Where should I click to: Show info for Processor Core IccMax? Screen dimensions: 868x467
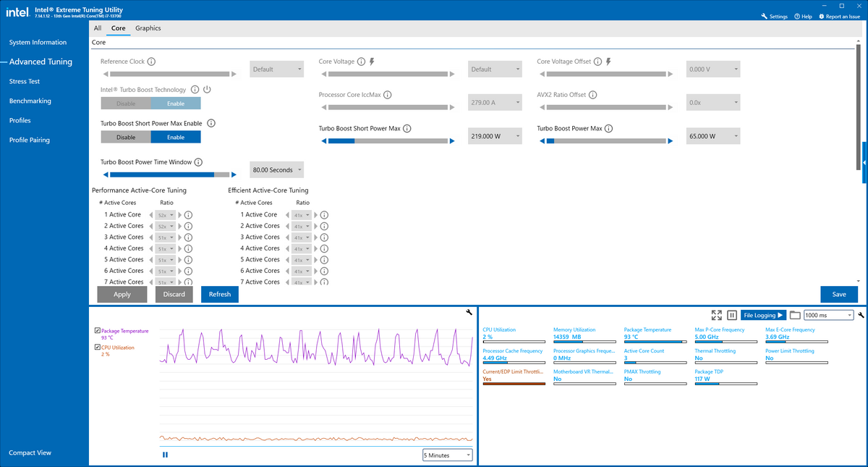click(x=388, y=95)
